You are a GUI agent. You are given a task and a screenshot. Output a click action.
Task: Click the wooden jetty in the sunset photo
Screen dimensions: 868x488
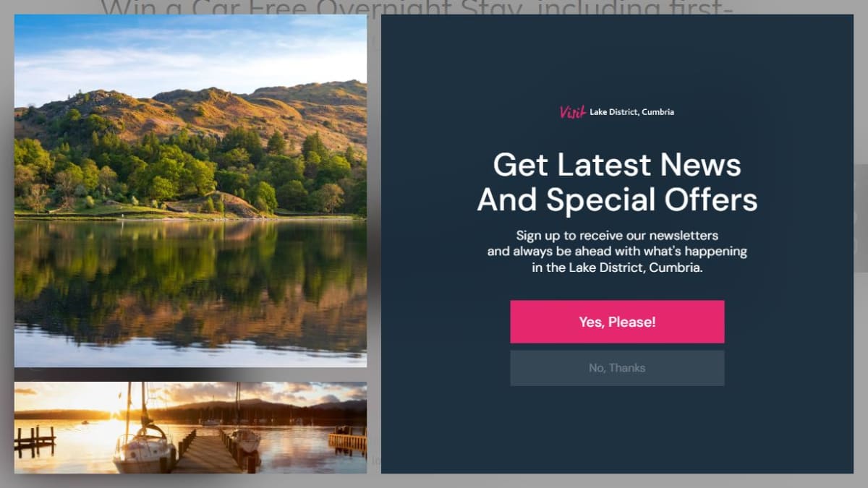pyautogui.click(x=206, y=453)
